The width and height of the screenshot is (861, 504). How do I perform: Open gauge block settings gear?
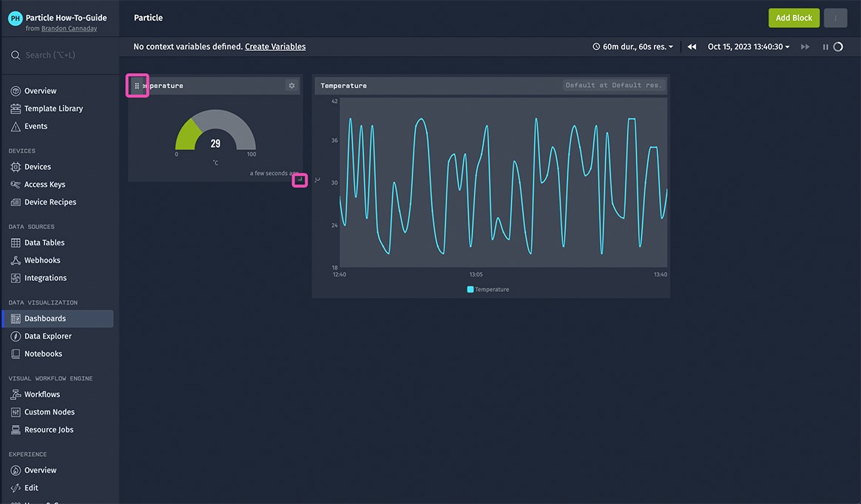click(x=291, y=86)
